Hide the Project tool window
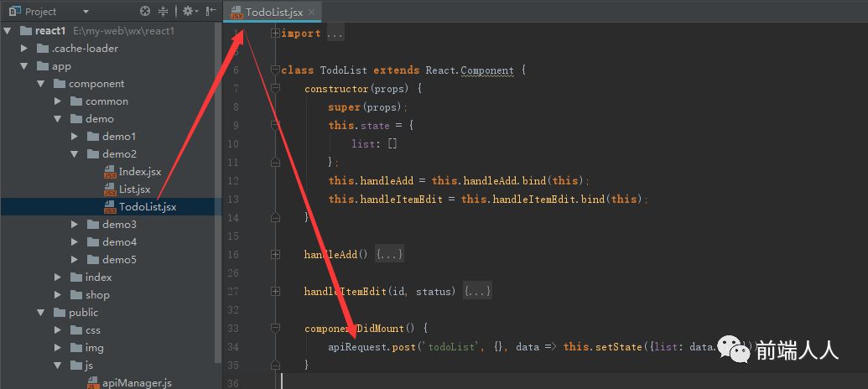The width and height of the screenshot is (868, 389). (x=211, y=11)
